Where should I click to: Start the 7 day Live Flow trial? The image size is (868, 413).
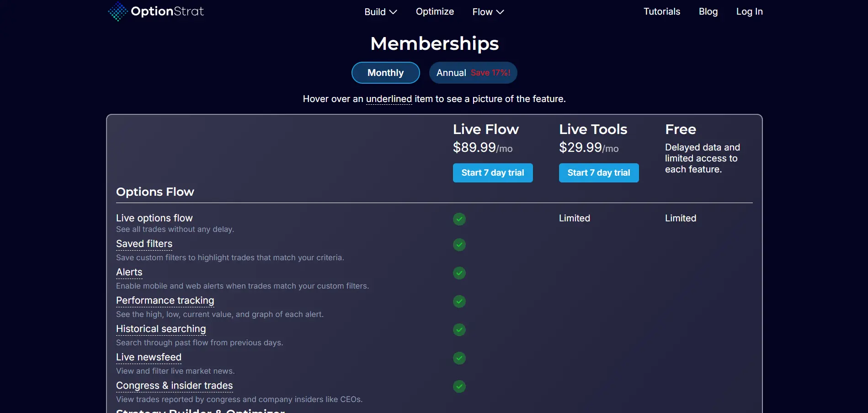492,173
